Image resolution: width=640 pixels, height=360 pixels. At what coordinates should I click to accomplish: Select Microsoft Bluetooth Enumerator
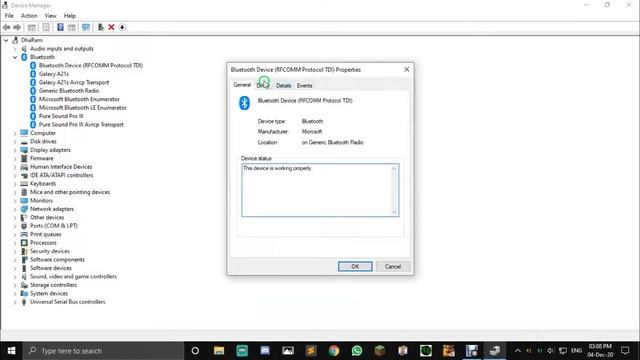[79, 99]
